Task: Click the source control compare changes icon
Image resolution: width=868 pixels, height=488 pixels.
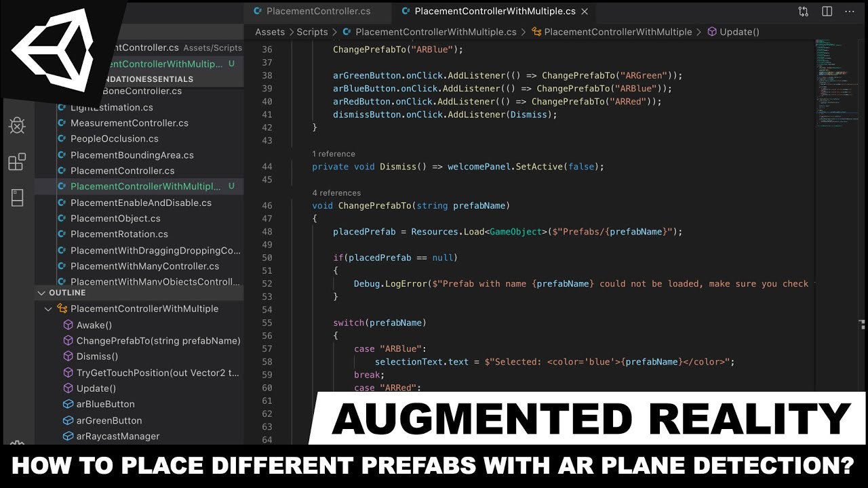Action: (804, 12)
